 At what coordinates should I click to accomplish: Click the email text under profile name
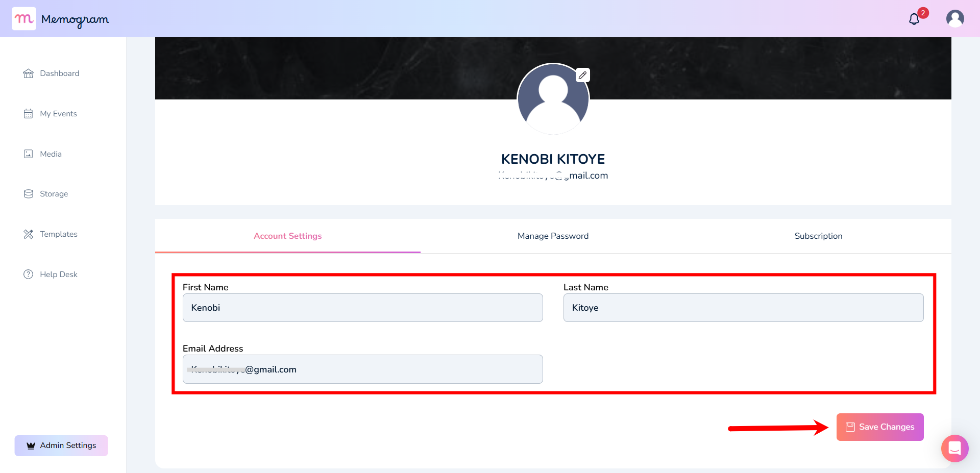[x=553, y=176]
